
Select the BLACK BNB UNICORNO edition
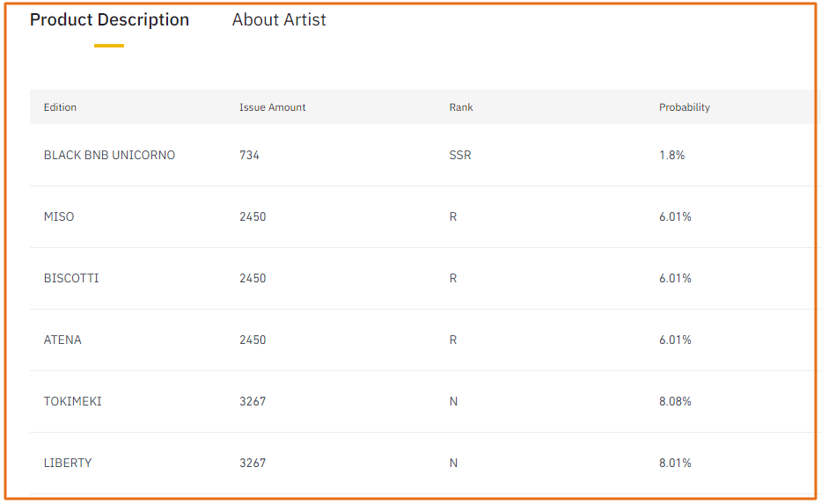[109, 156]
